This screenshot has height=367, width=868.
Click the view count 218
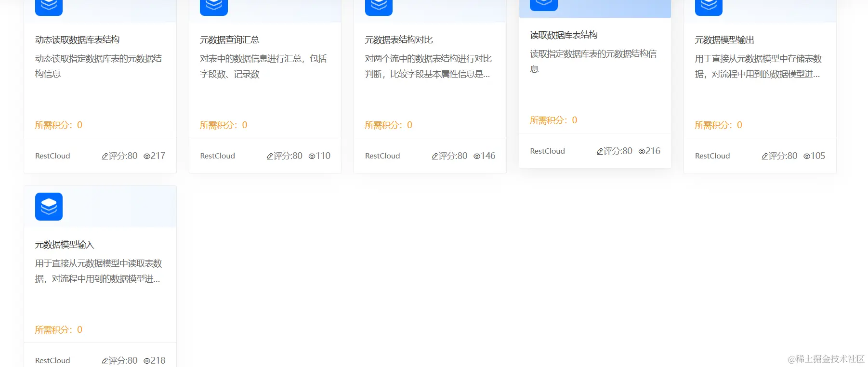(158, 361)
